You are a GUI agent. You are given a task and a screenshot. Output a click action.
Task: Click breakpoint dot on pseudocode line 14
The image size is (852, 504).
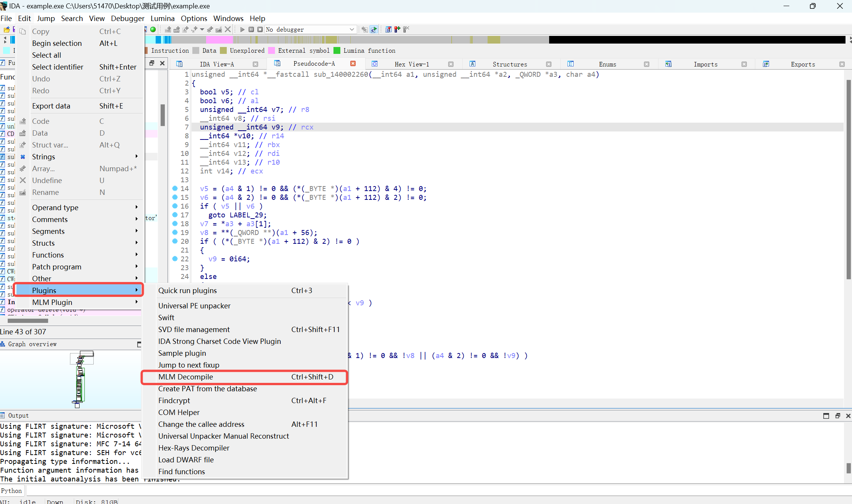pos(175,188)
